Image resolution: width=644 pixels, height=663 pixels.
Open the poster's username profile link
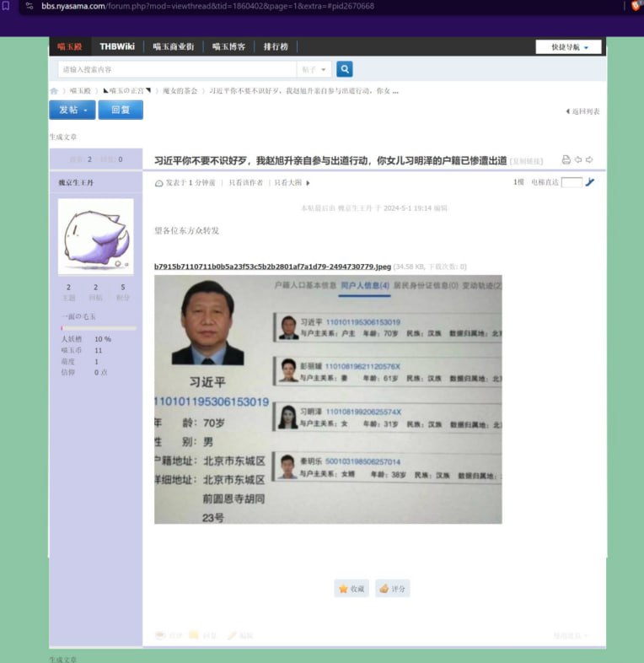[x=76, y=183]
